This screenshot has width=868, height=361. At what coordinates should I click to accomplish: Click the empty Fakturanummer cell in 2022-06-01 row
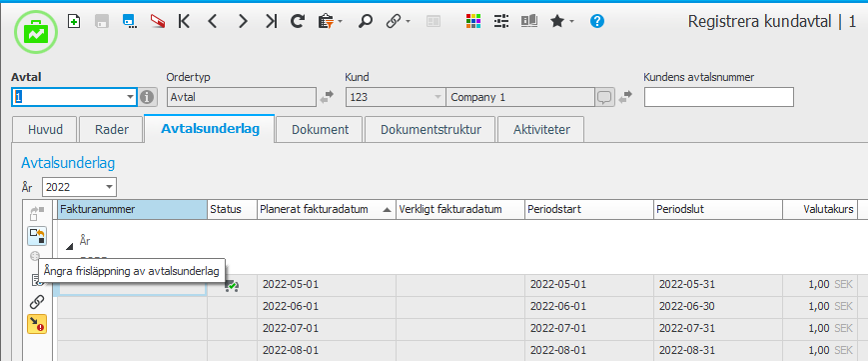132,307
